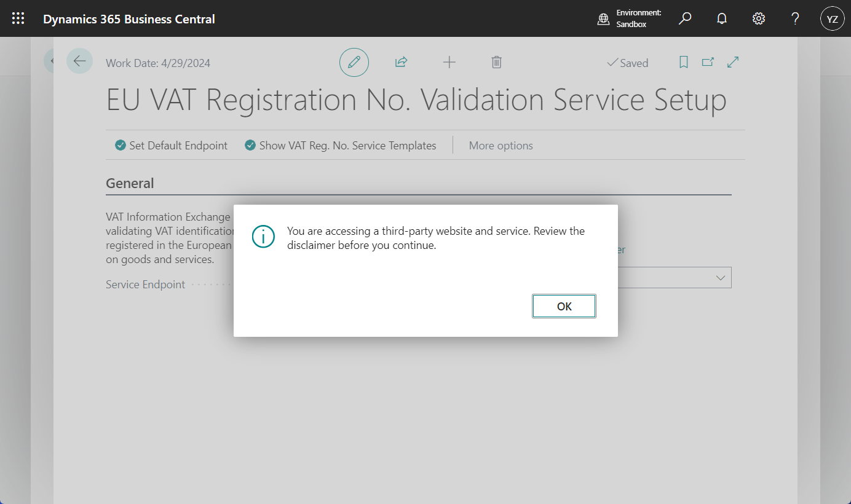
Task: Open the edit pencil icon
Action: pos(354,62)
